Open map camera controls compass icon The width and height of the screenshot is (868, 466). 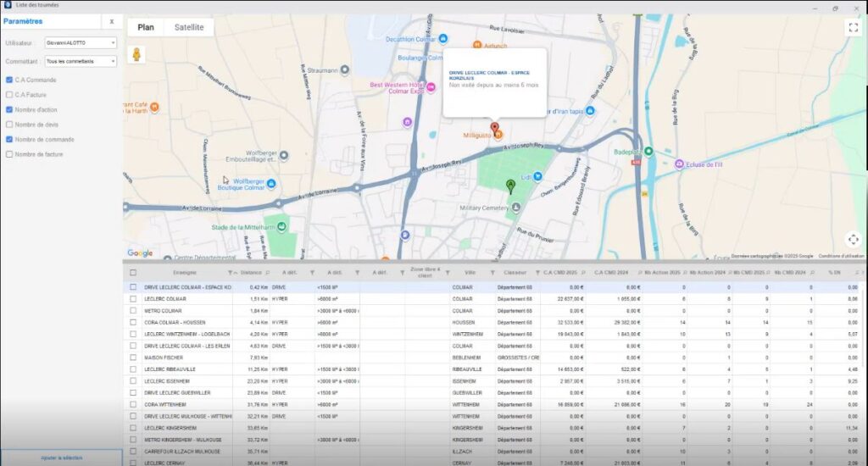coord(853,240)
